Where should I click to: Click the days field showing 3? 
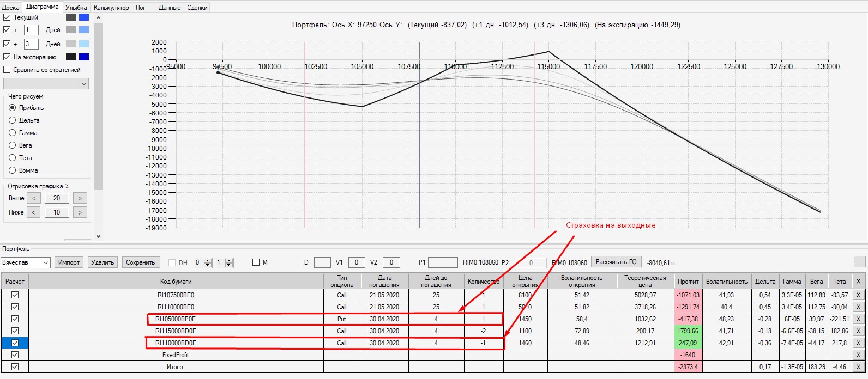point(31,44)
